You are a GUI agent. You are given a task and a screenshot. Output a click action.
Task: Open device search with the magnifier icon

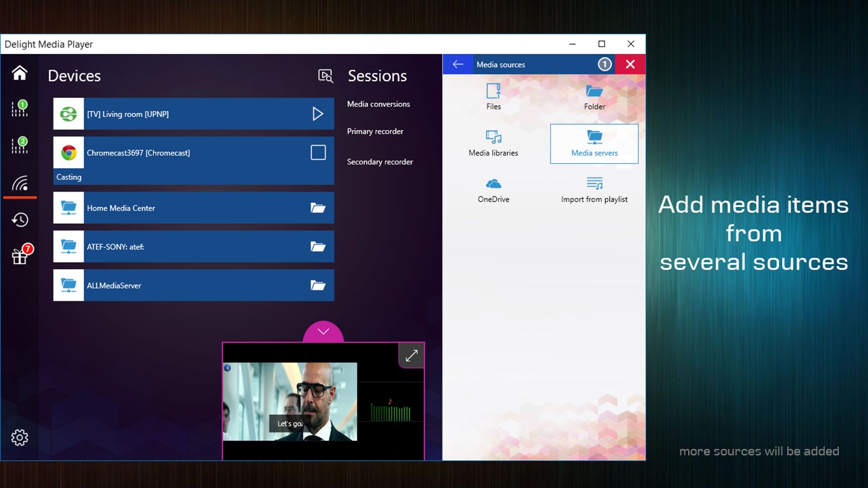pos(325,76)
